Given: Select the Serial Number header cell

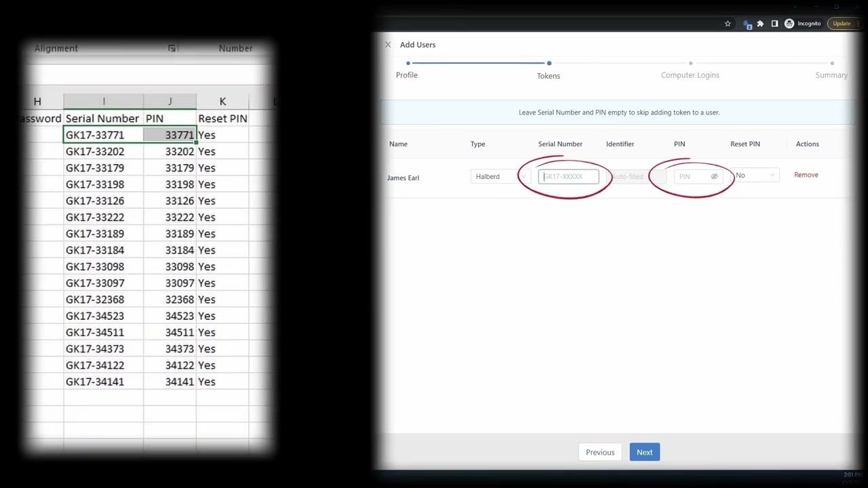Looking at the screenshot, I should 104,119.
